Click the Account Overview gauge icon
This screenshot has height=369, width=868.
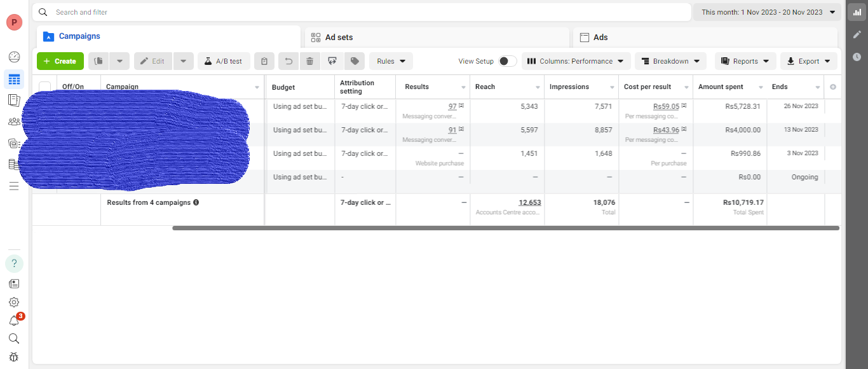14,57
